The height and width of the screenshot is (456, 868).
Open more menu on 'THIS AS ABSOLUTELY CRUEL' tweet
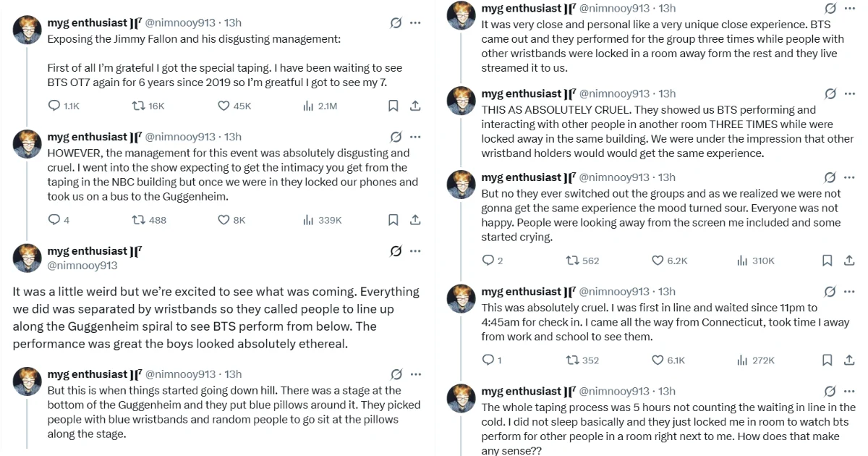coord(849,93)
